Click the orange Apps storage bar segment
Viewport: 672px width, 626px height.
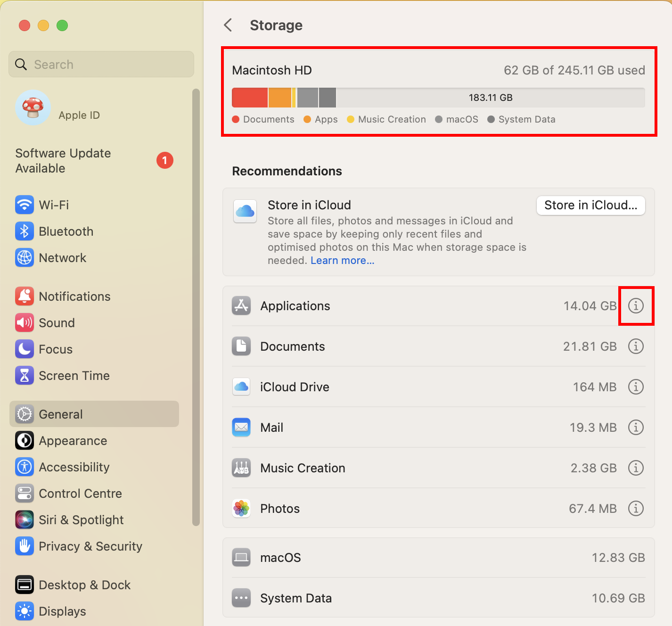click(x=280, y=98)
